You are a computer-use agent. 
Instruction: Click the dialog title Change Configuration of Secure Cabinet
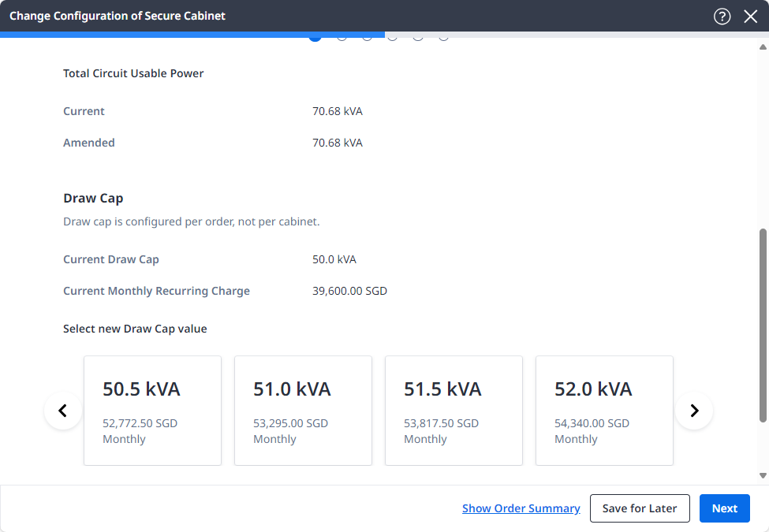coord(118,17)
